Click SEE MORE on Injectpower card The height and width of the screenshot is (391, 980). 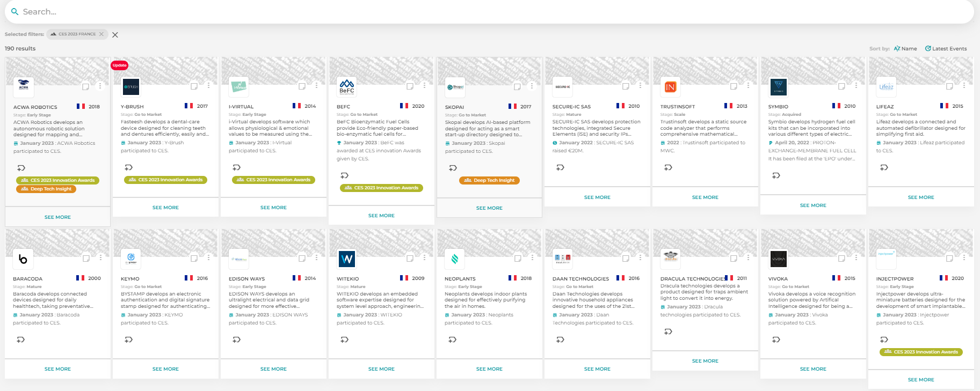(x=921, y=380)
